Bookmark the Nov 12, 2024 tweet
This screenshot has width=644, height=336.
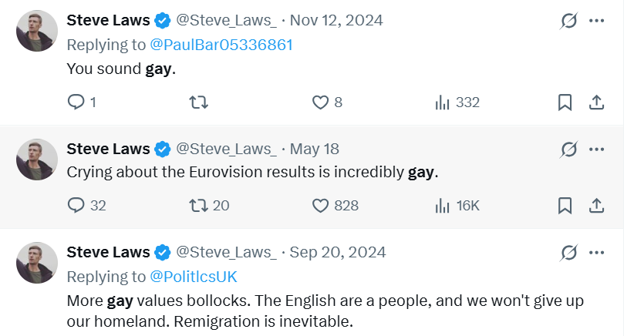pos(565,102)
